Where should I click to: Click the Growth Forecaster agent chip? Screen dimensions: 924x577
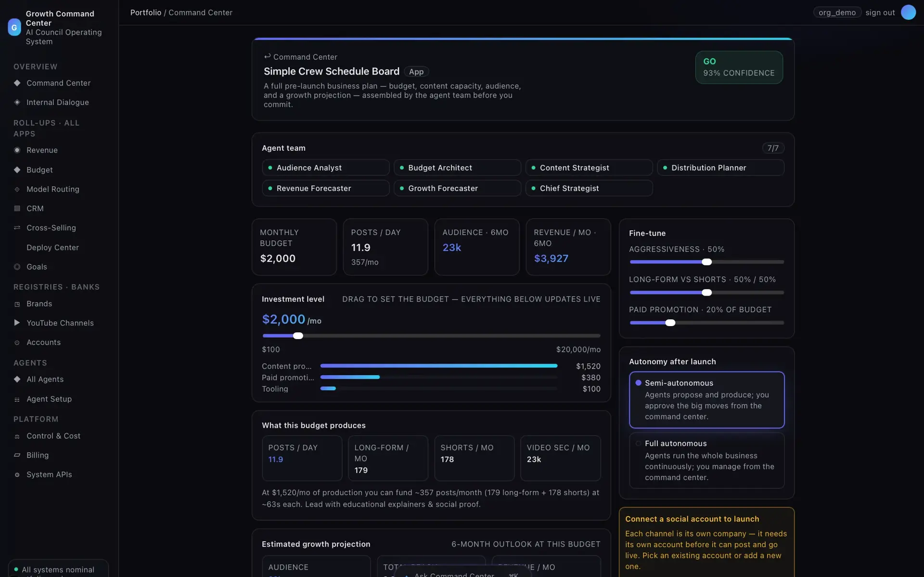pos(457,188)
